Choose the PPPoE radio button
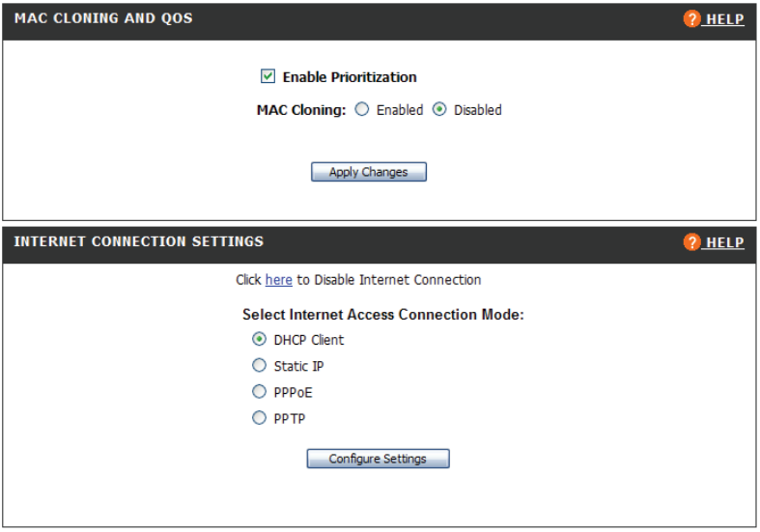The height and width of the screenshot is (532, 760). point(259,392)
